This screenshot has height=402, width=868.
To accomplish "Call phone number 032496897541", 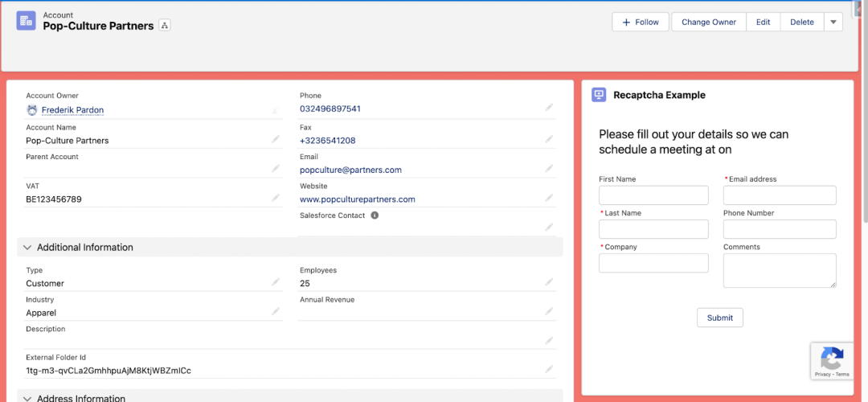I will click(x=330, y=109).
